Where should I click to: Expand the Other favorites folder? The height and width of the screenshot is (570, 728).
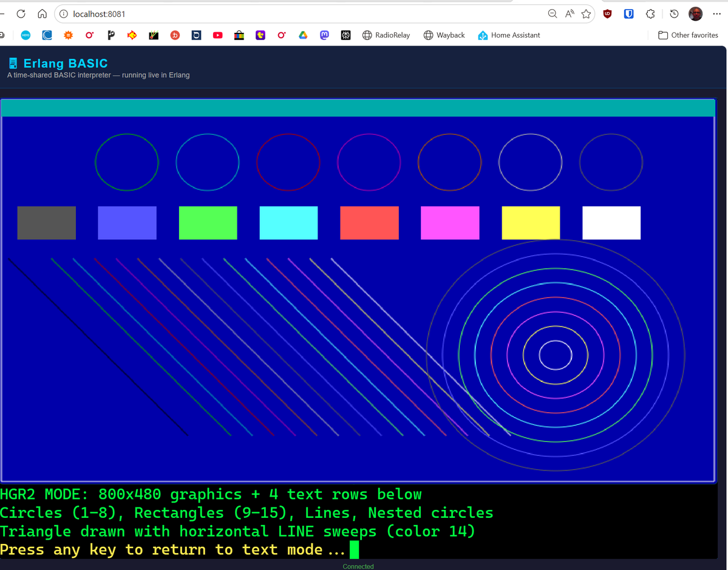point(687,35)
